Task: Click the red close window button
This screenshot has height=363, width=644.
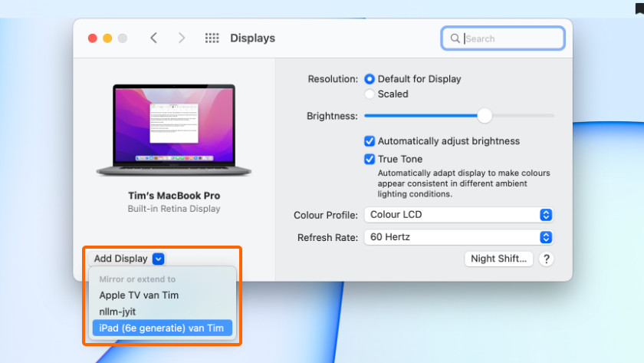Action: [x=93, y=38]
